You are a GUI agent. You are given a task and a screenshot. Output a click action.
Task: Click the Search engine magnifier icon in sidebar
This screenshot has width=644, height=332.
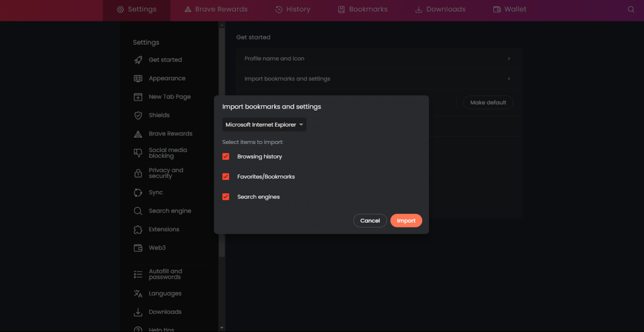point(138,211)
